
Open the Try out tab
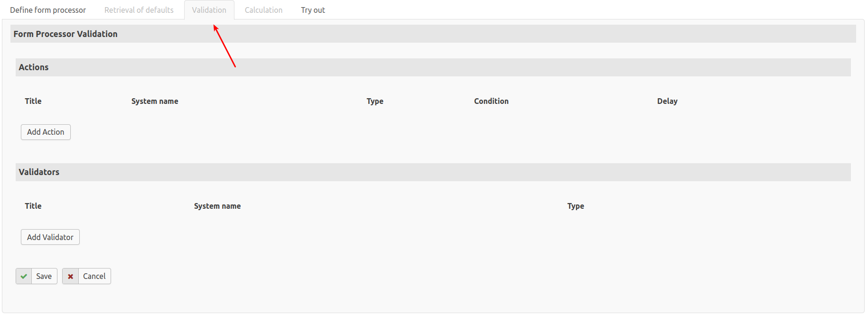pos(313,10)
